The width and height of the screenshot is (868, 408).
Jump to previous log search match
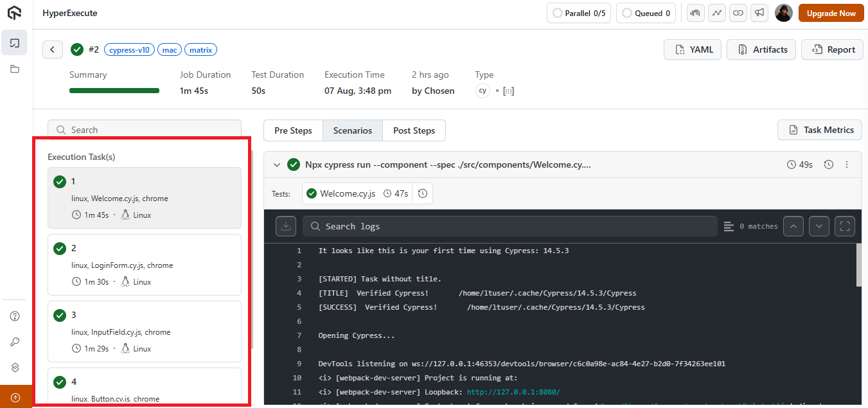click(x=793, y=226)
